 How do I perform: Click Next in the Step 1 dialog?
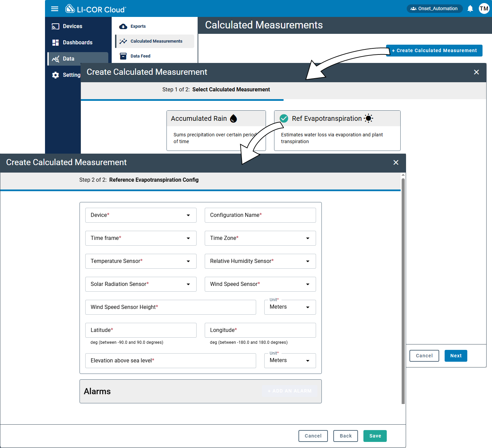coord(456,356)
